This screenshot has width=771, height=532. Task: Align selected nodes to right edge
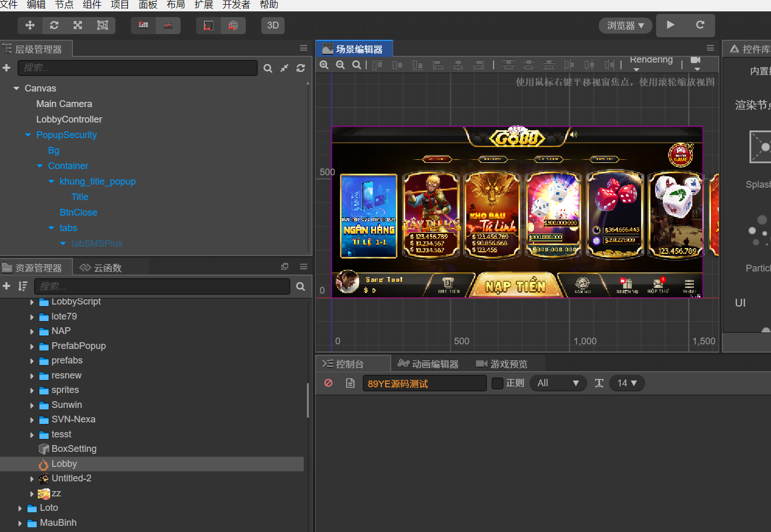coord(479,65)
